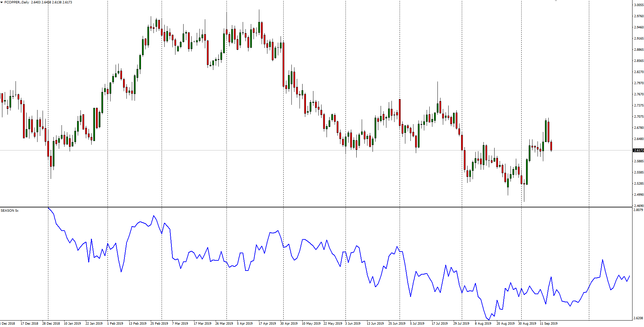Click the SEASON 5x indicator label
The width and height of the screenshot is (644, 327).
[9, 210]
